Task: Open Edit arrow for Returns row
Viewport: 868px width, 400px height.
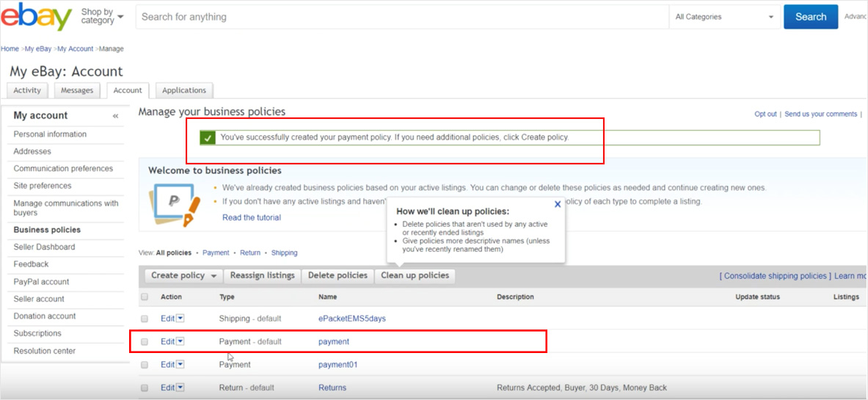Action: click(180, 388)
